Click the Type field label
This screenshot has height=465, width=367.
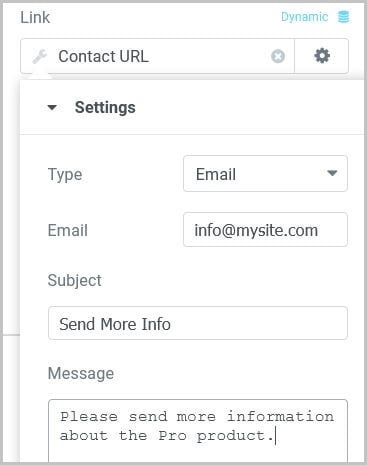click(x=65, y=174)
